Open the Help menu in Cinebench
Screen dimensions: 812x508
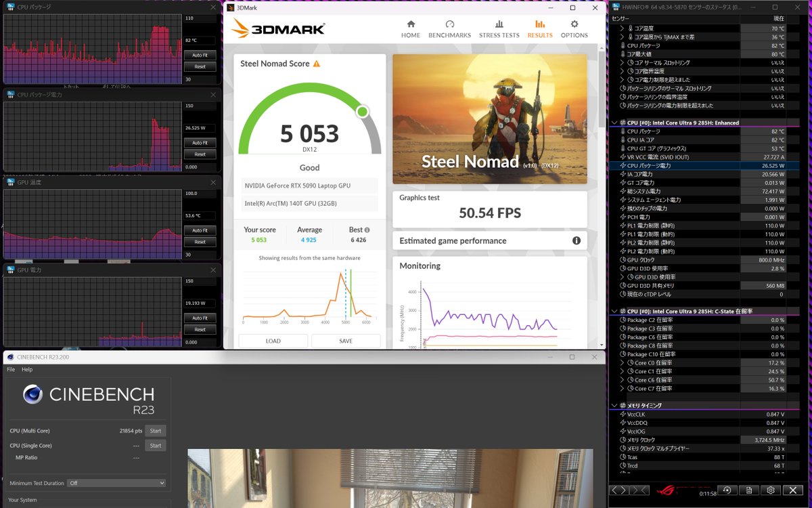point(27,370)
